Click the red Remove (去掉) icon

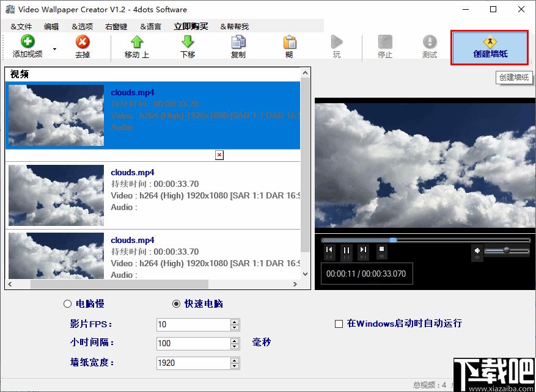tap(83, 42)
